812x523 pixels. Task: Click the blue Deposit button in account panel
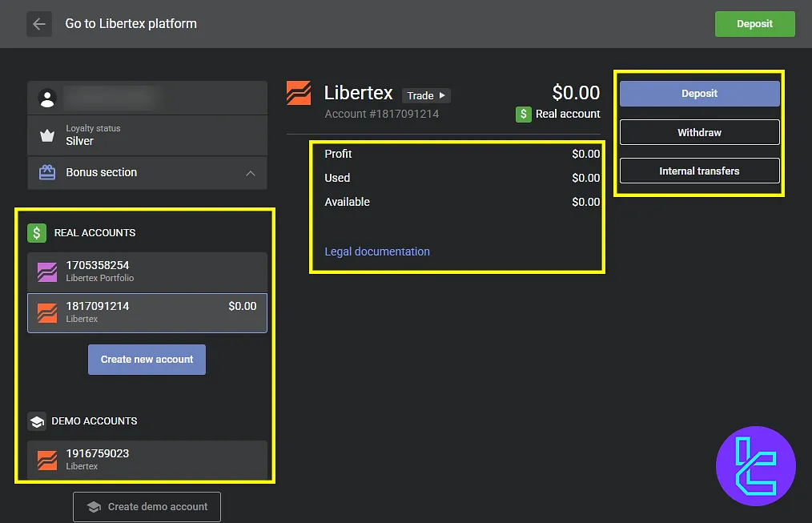pos(700,94)
